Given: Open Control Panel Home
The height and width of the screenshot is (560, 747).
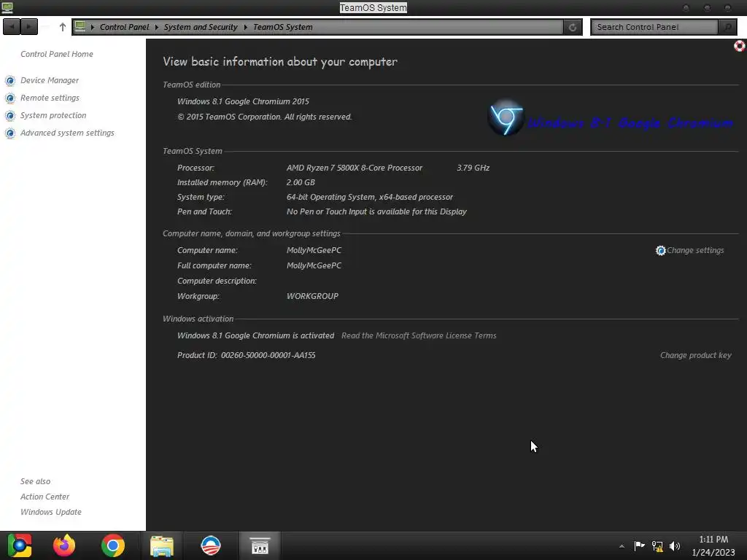Looking at the screenshot, I should (x=57, y=54).
